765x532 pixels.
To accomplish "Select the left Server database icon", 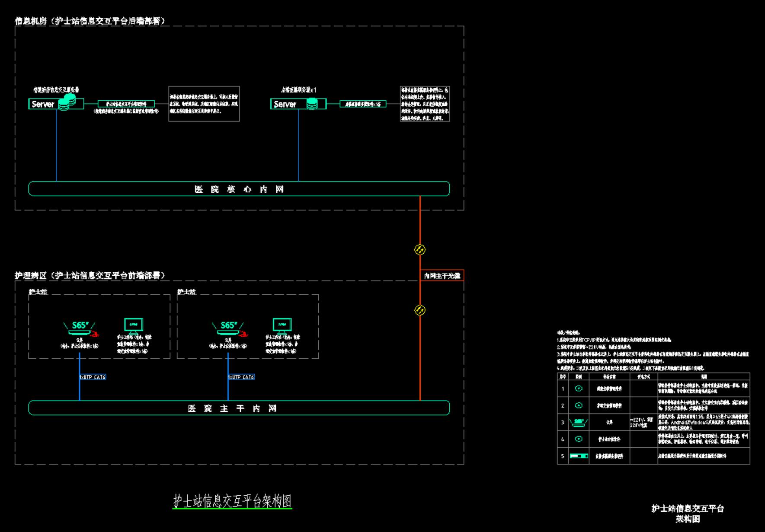I will tap(67, 102).
